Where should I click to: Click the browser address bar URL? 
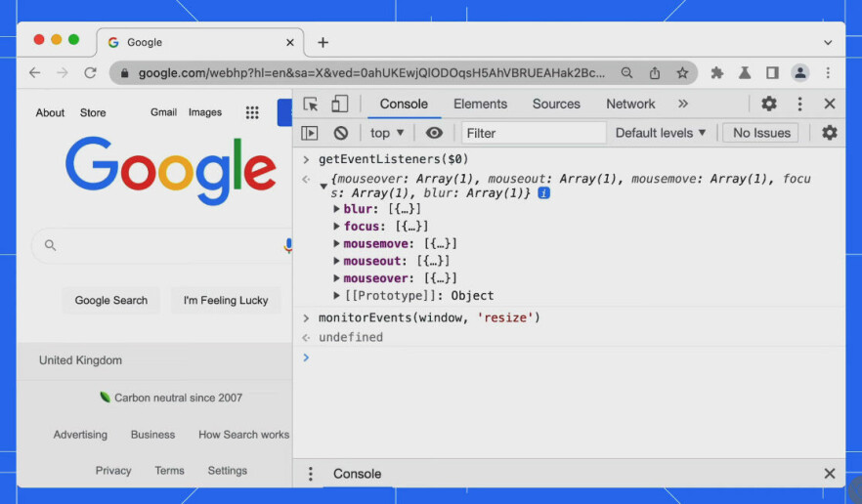371,72
